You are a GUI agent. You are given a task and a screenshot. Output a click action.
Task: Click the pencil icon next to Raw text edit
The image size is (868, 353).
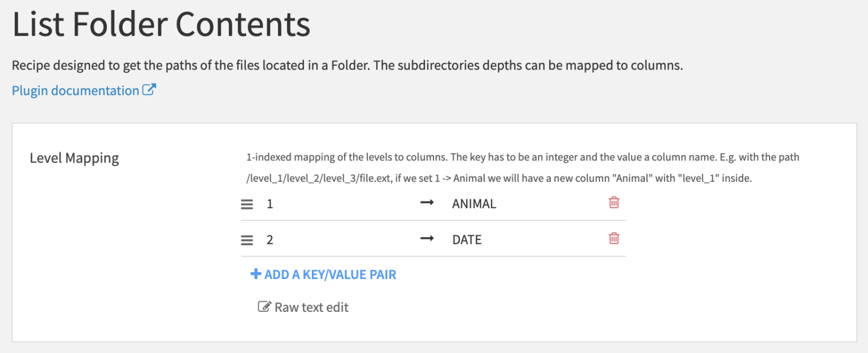coord(263,306)
